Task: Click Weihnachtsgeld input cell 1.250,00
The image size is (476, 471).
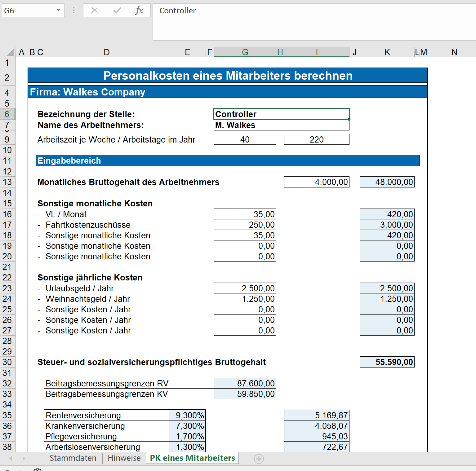Action: point(245,299)
